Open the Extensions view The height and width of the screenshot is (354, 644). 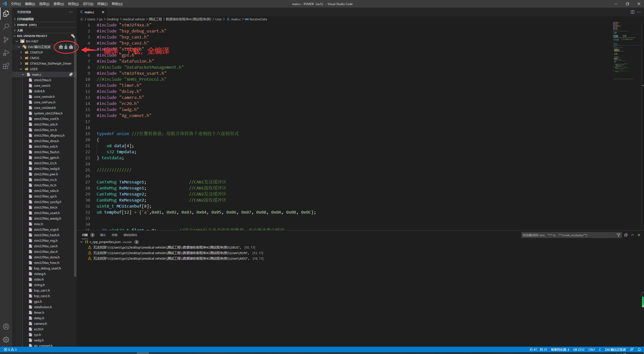pos(6,66)
